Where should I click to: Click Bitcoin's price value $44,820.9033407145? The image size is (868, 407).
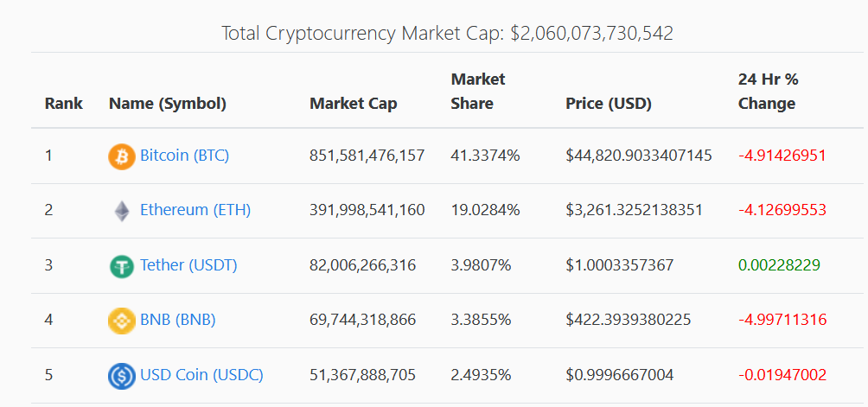pos(639,156)
